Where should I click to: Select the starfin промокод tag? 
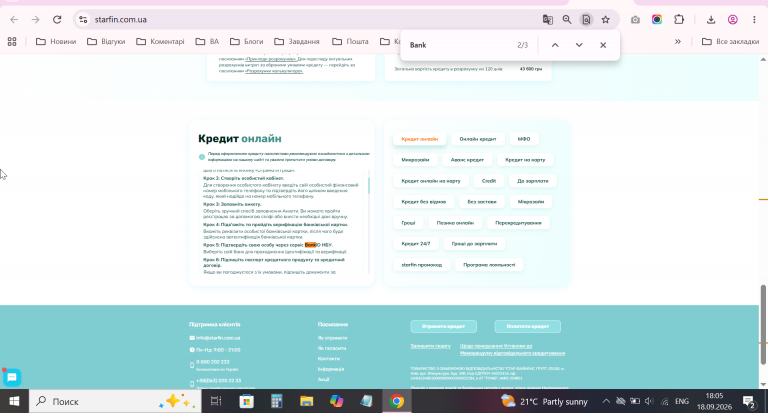tap(422, 265)
